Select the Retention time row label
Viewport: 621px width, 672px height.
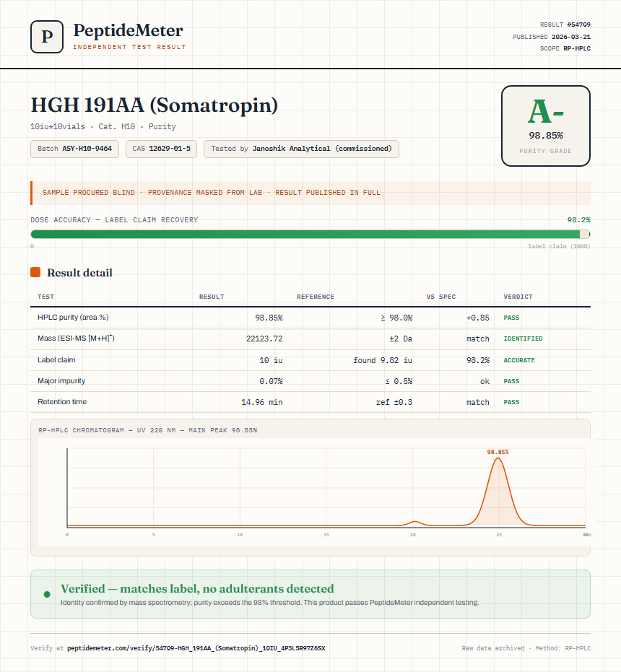point(62,401)
